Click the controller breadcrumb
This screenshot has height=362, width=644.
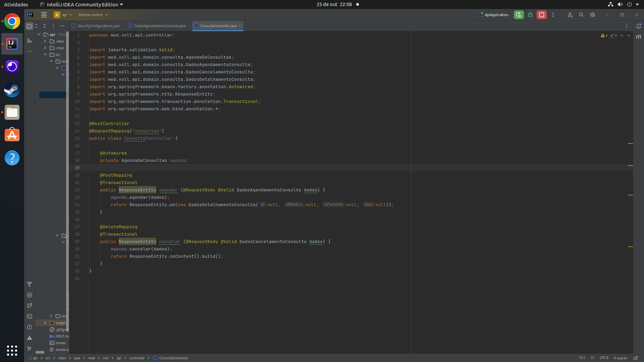pyautogui.click(x=137, y=358)
